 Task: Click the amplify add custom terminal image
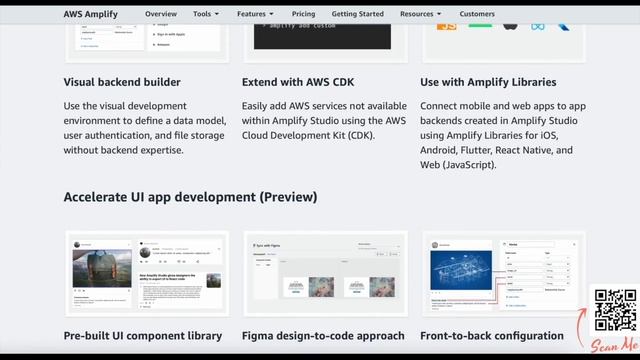tap(322, 36)
